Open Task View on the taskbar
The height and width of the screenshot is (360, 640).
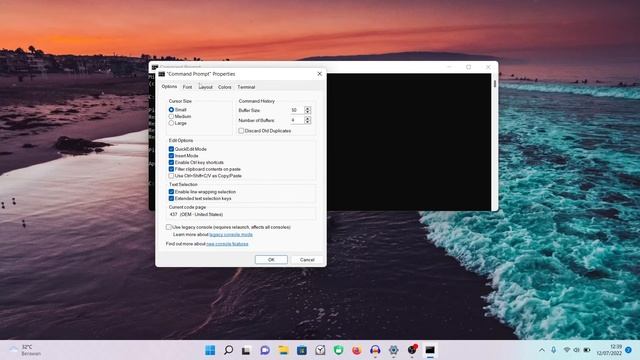tap(246, 350)
